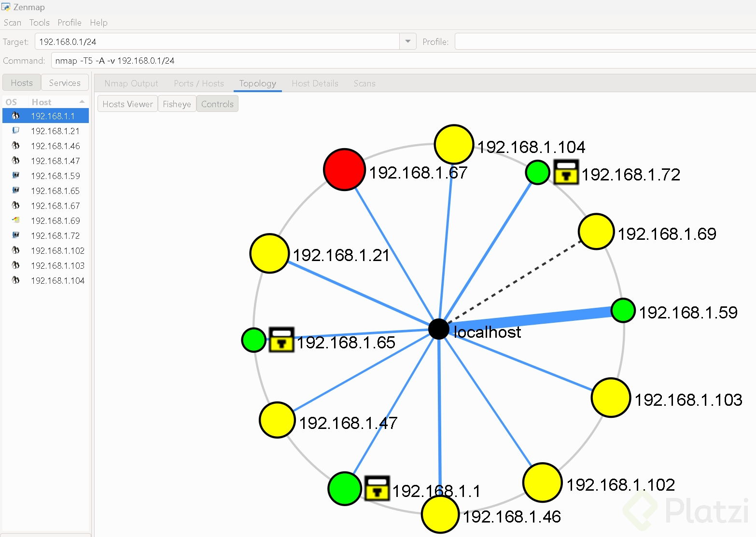Viewport: 756px width, 537px height.
Task: Select host 192.168.1.47 in the list
Action: (46, 161)
